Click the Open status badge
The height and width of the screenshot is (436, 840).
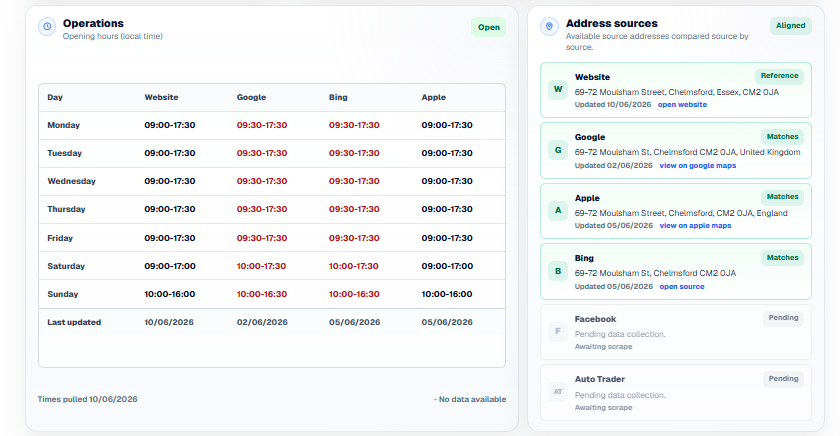[x=489, y=27]
